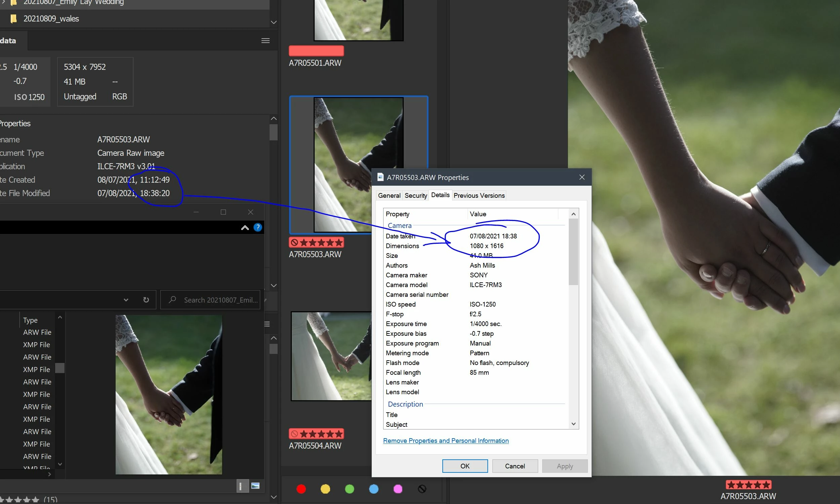The height and width of the screenshot is (504, 840).
Task: Switch to the Previous Versions tab
Action: point(479,195)
